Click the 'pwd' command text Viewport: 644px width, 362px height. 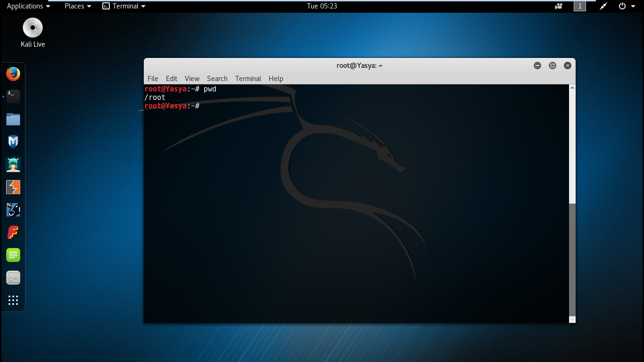click(x=210, y=89)
